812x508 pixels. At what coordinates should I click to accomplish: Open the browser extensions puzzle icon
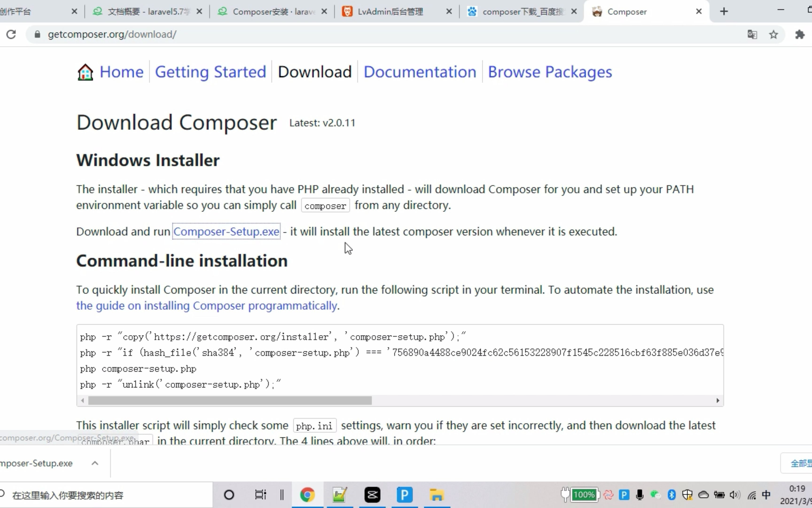[800, 34]
